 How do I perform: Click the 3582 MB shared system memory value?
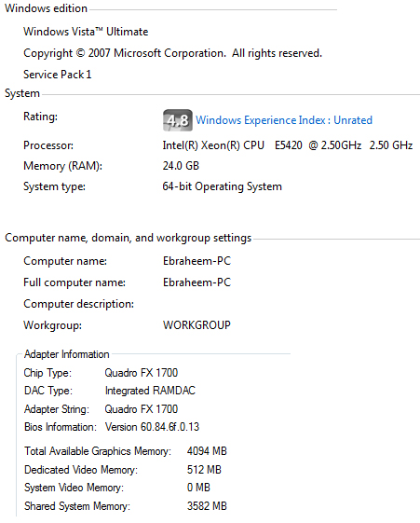tap(207, 506)
